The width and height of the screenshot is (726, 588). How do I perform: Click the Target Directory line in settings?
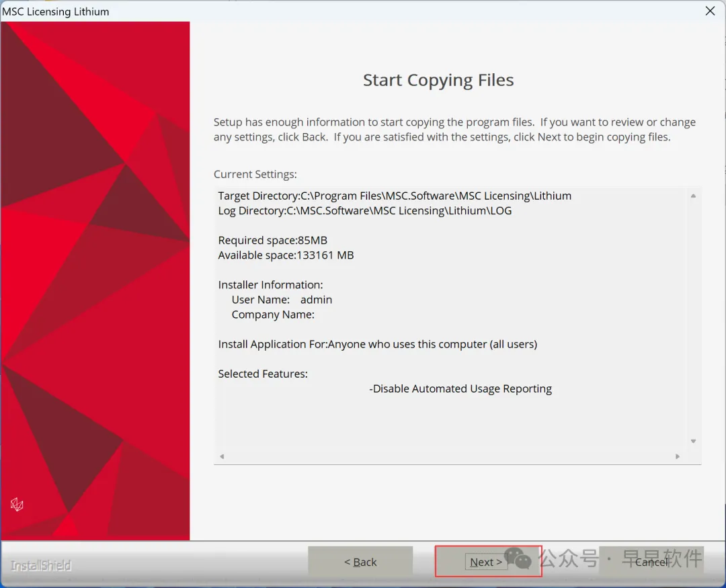click(x=395, y=196)
